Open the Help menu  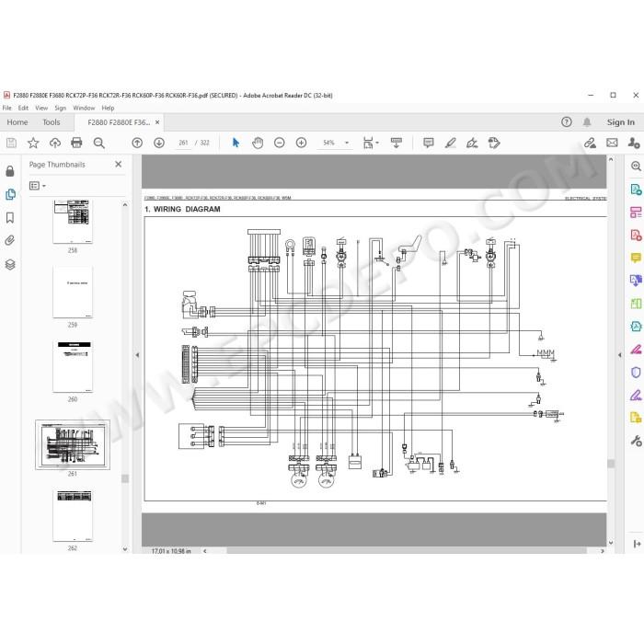click(108, 108)
